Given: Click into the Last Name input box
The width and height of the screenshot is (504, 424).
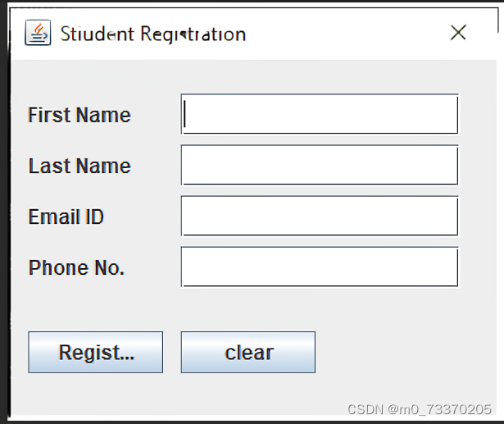Looking at the screenshot, I should 320,166.
